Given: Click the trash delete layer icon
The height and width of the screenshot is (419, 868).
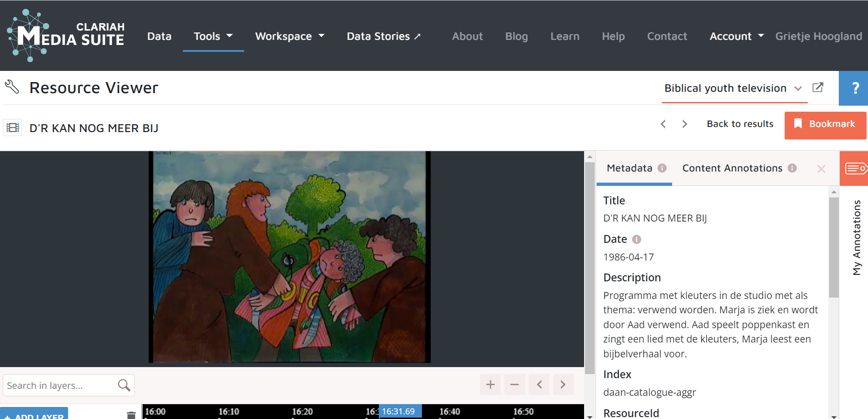Looking at the screenshot, I should click(x=131, y=415).
